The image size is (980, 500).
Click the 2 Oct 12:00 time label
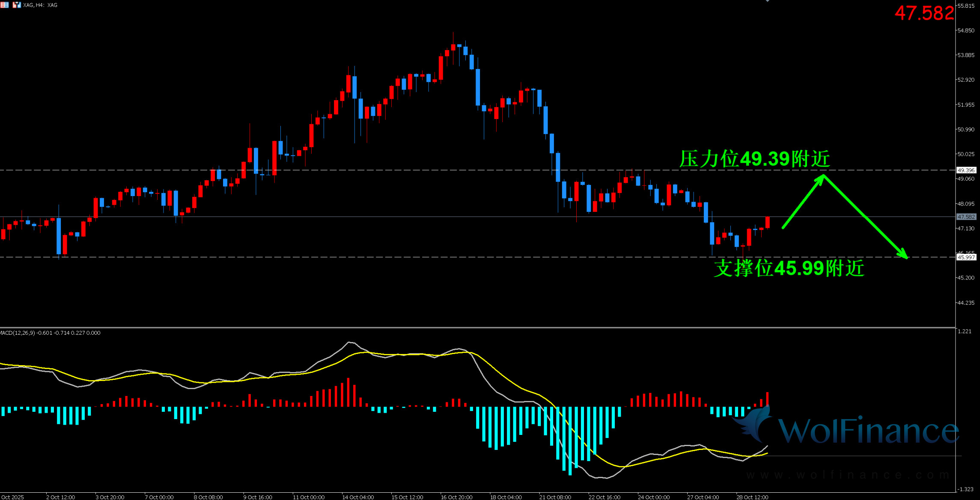(x=60, y=497)
